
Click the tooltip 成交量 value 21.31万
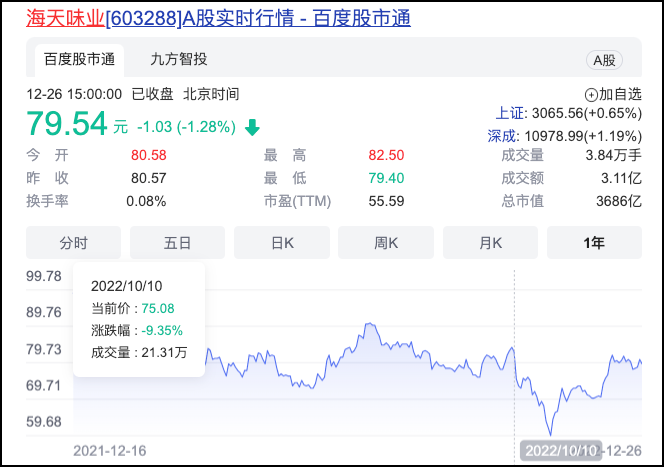tap(164, 352)
